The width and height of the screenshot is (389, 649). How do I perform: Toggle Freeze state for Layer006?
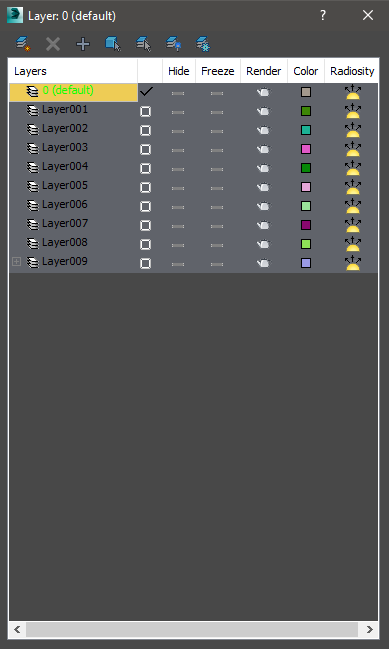[x=217, y=207]
